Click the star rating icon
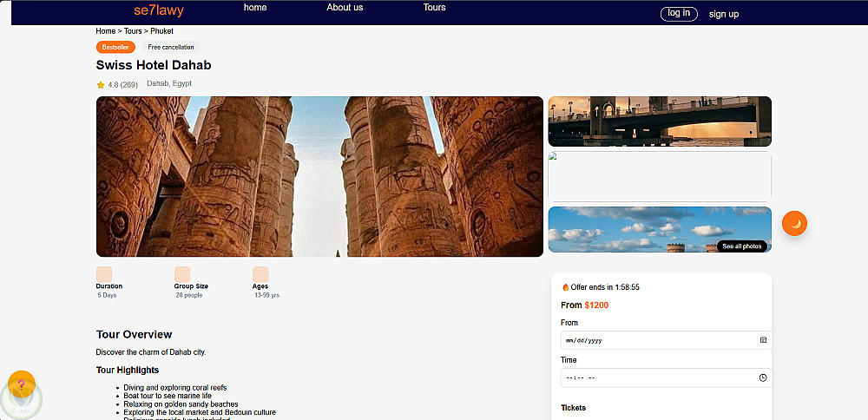The image size is (868, 420). pos(101,85)
